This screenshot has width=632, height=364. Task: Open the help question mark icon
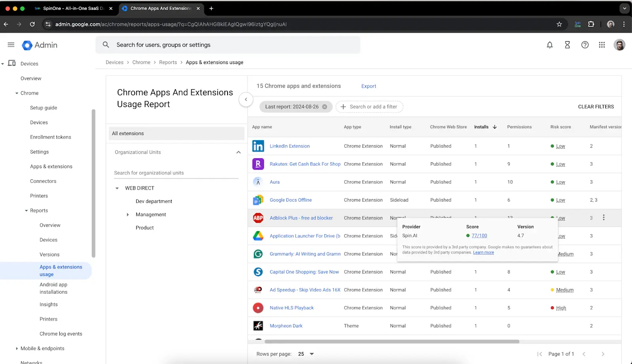point(585,45)
